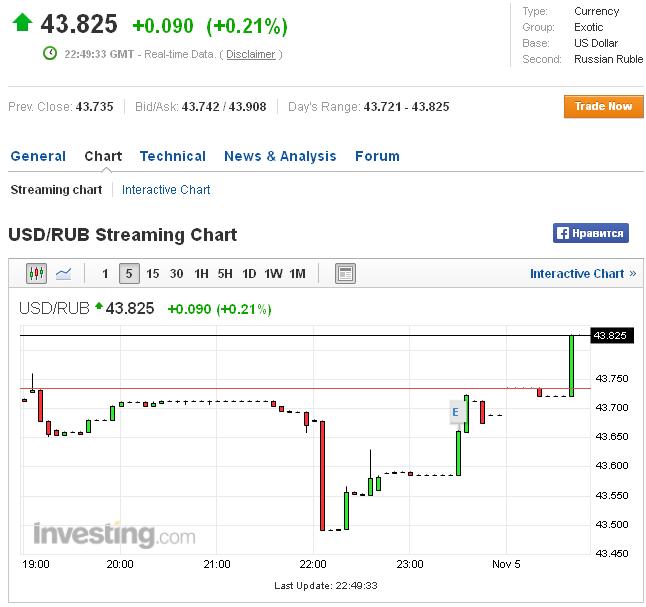Viewport: 646px width, 607px height.
Task: Click the Last Update: 22:49:33 text
Action: pos(326,586)
